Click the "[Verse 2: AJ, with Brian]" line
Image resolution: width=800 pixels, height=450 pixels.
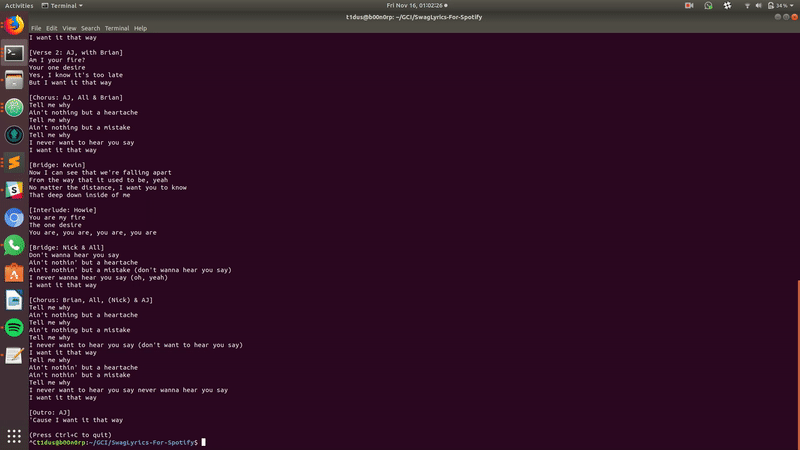click(x=76, y=53)
